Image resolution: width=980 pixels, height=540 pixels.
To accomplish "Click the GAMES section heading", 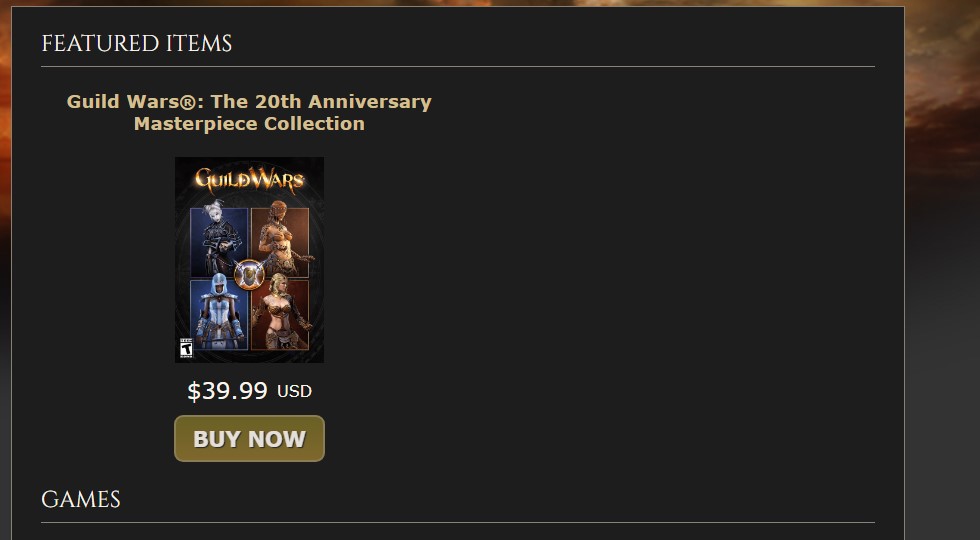I will point(81,499).
